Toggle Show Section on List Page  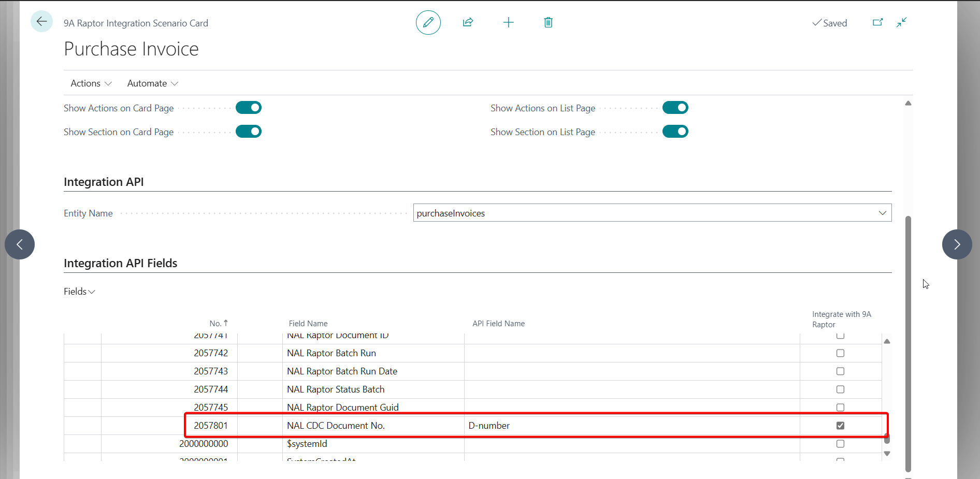point(675,132)
